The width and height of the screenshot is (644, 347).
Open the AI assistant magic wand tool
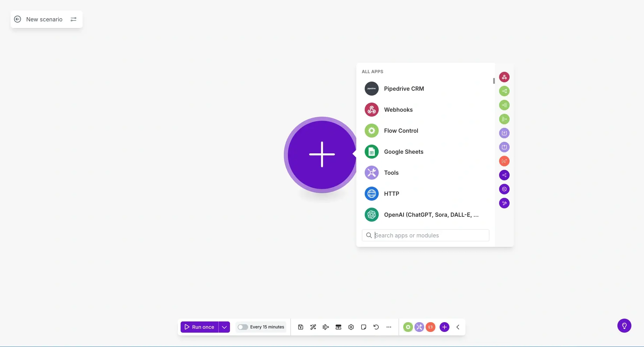click(313, 327)
